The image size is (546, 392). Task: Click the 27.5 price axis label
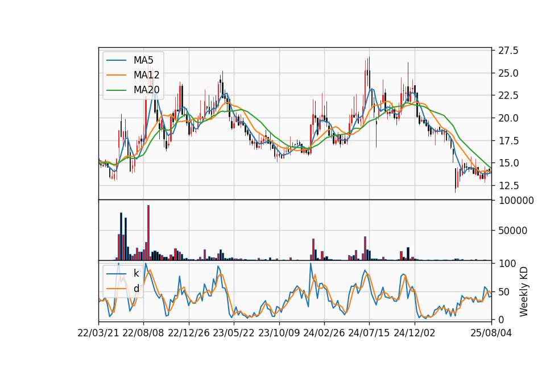[508, 51]
